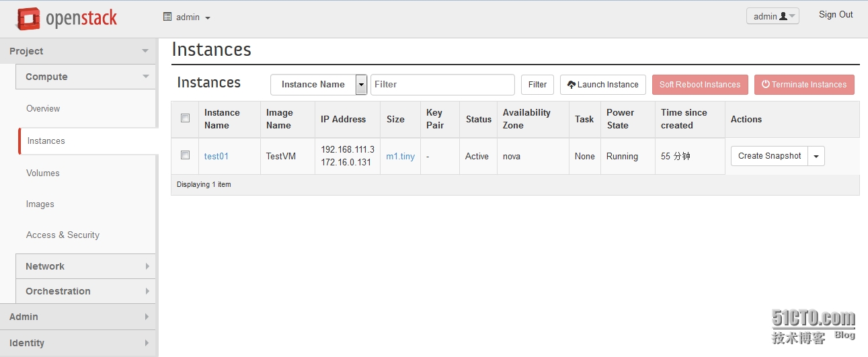The width and height of the screenshot is (868, 357).
Task: Click the Active status cell
Action: pos(477,156)
